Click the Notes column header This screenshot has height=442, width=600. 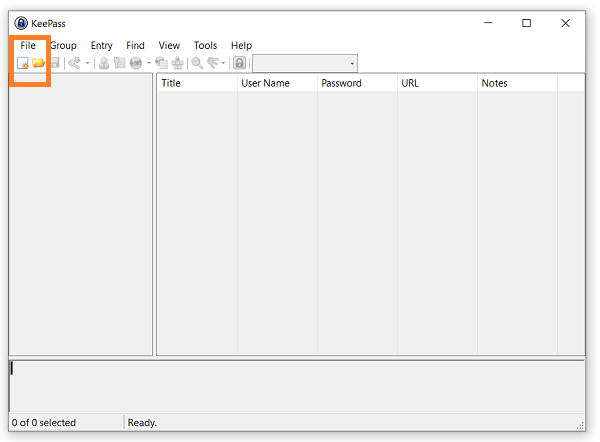coord(517,83)
